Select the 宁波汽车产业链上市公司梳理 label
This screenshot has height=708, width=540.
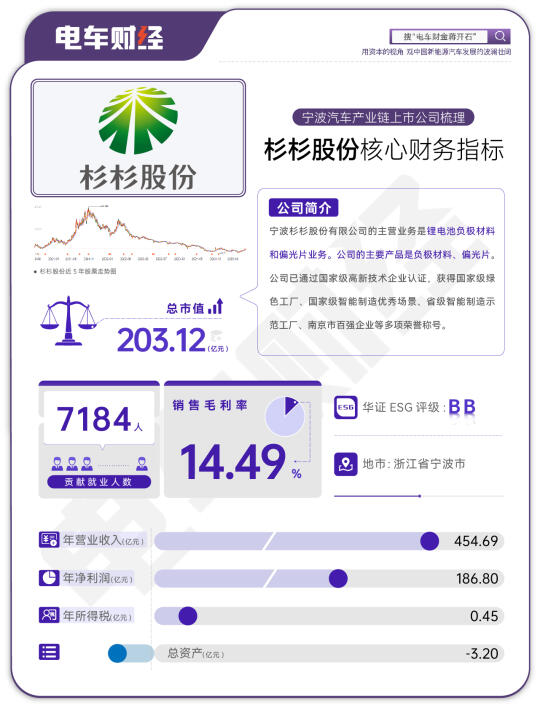(383, 117)
